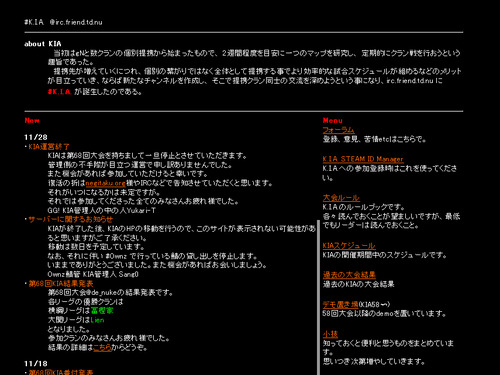Click the line 'となりました。'
Screen dimensions: 500x375
click(69, 329)
